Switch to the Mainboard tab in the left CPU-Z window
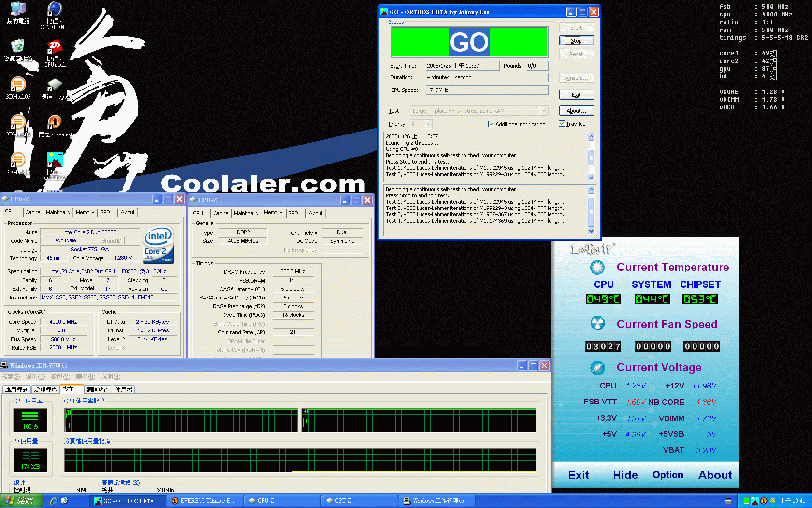Image resolution: width=812 pixels, height=508 pixels. [58, 212]
